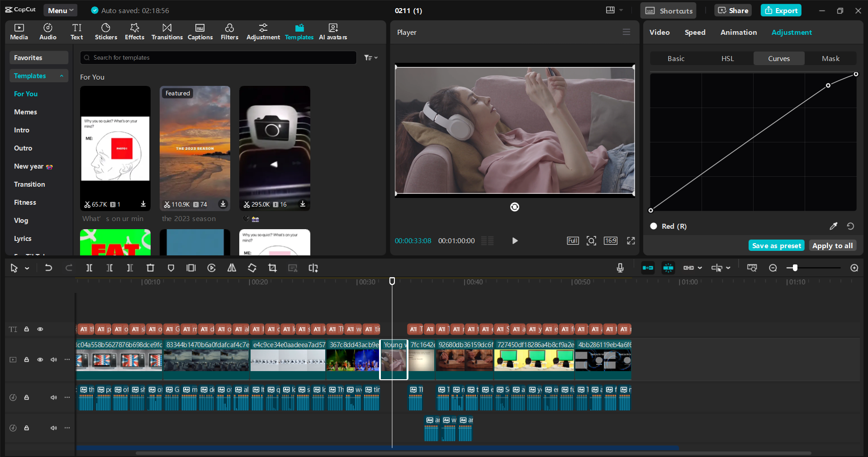Screen dimensions: 868x457
Task: Pick a color with the Curves eyedropper
Action: [x=834, y=226]
